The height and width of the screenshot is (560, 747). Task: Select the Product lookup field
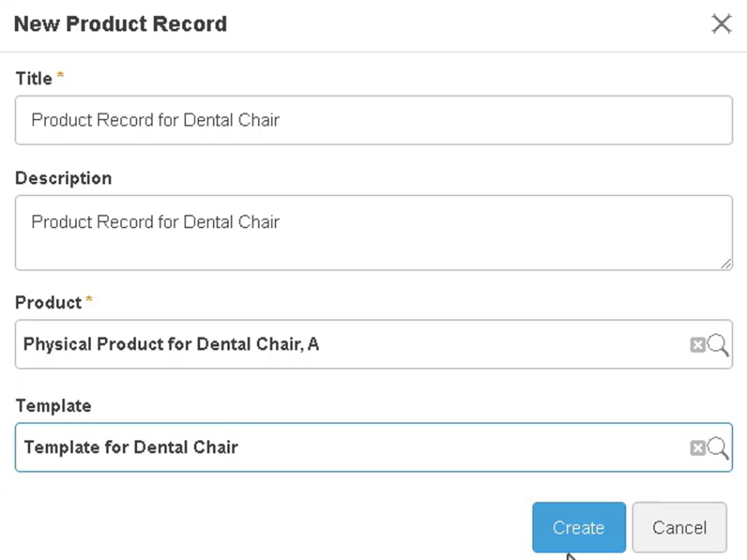coord(350,345)
